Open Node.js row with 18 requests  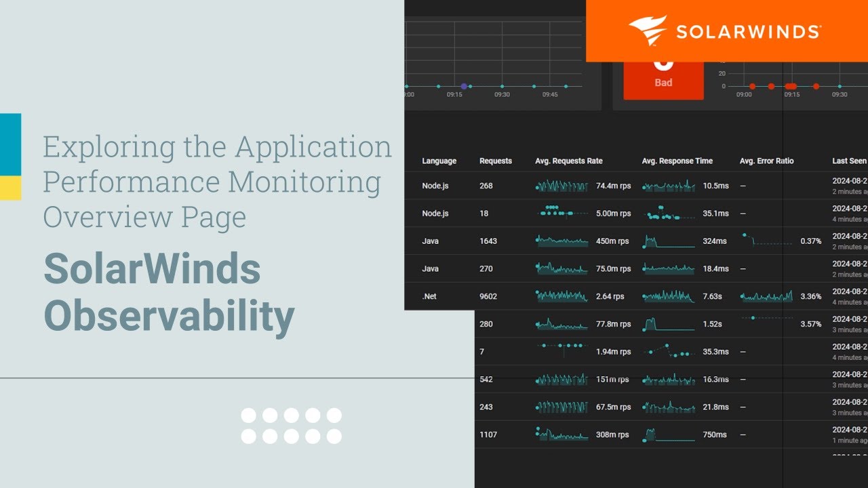point(636,213)
